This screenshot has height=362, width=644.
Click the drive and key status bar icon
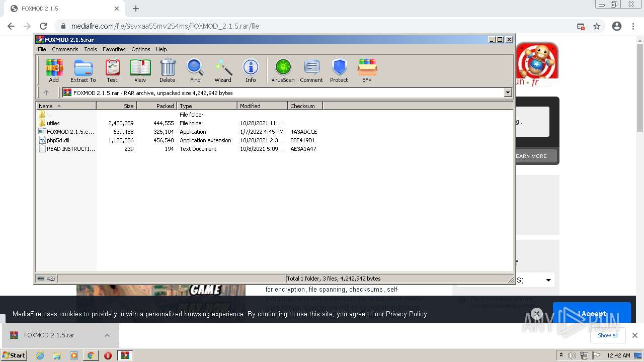46,278
